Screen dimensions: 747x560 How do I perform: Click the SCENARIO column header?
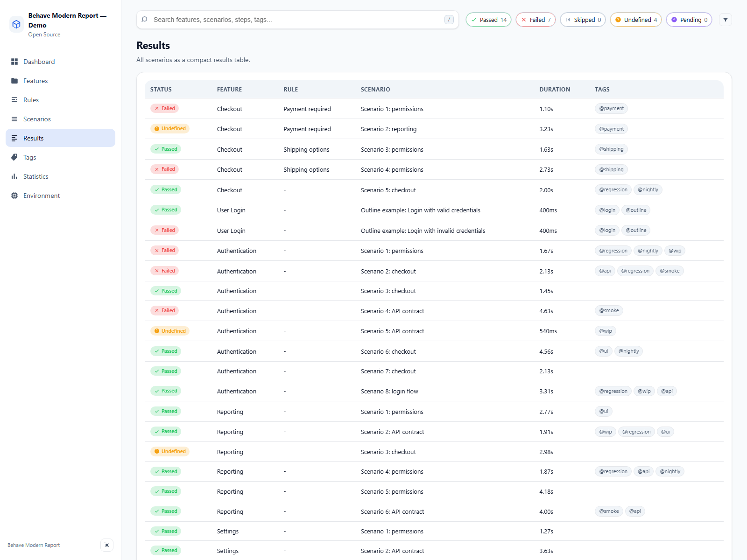coord(375,90)
